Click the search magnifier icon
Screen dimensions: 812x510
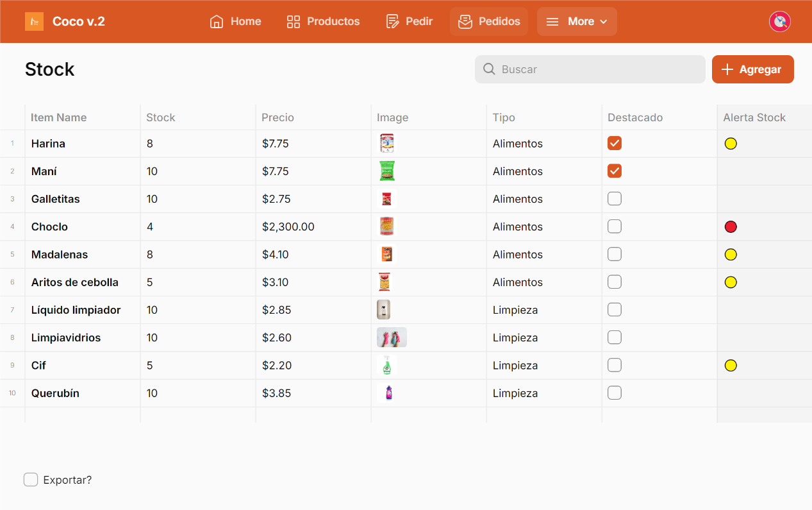(x=489, y=69)
